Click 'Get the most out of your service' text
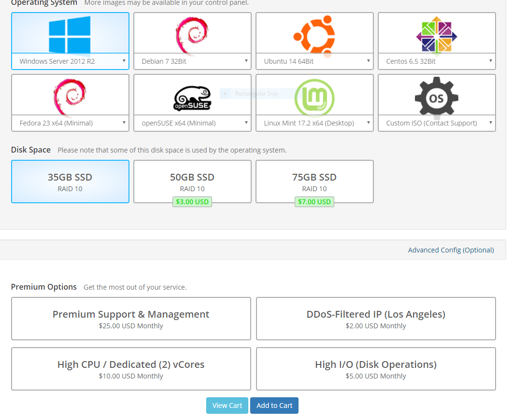Viewport: 512px width, 420px height. coord(135,287)
